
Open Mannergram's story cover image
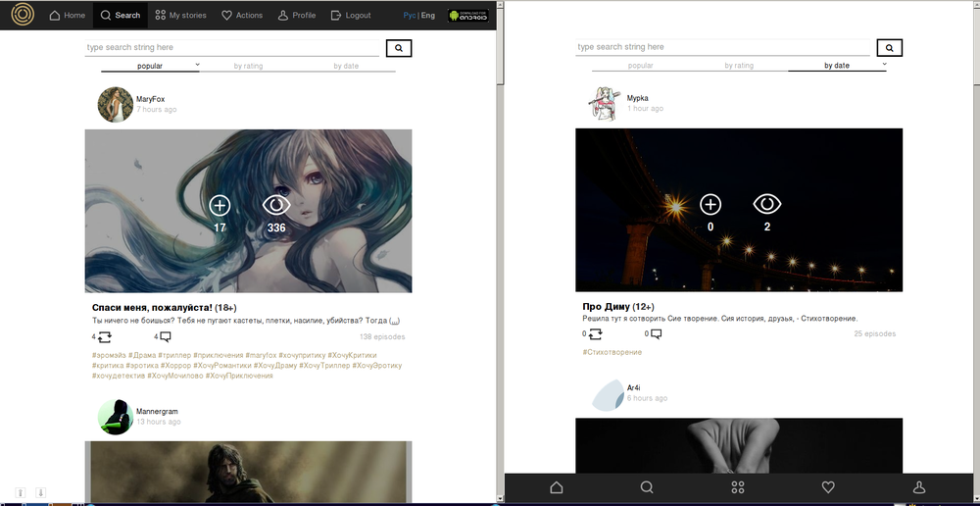pos(248,473)
